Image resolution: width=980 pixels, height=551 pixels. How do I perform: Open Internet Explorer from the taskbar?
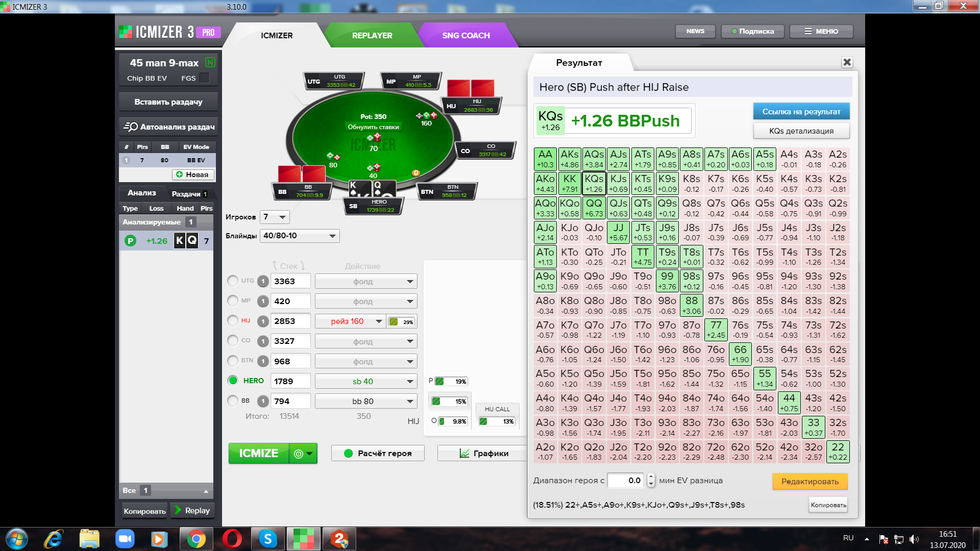coord(54,539)
